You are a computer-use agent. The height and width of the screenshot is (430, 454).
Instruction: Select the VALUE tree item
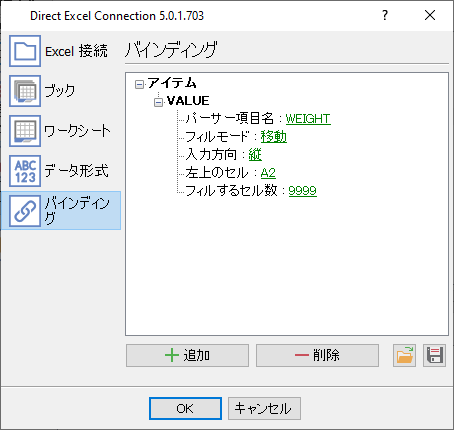[188, 101]
